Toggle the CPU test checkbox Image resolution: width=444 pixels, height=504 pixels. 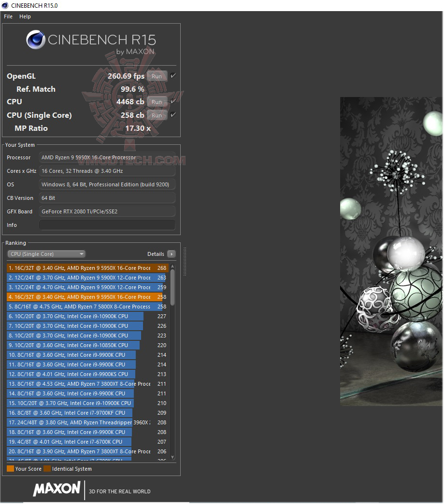click(x=173, y=101)
